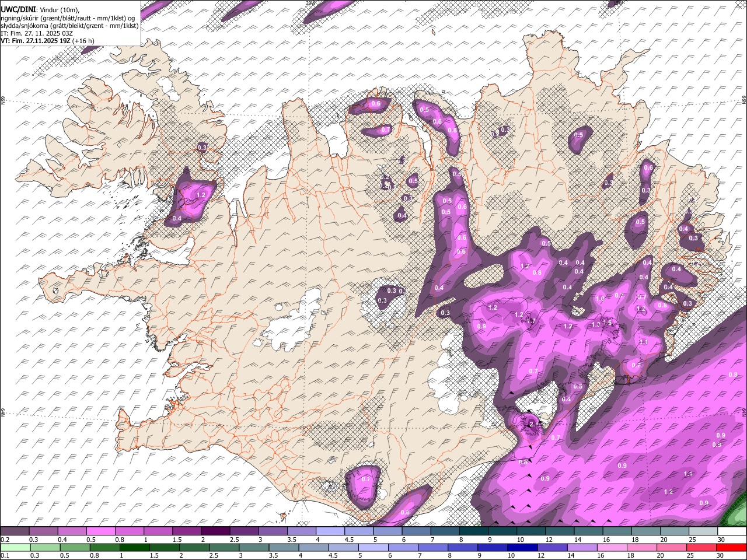Click the 1.5 value in the eastern snow area
Screen dimensions: 747x560
tap(607, 323)
